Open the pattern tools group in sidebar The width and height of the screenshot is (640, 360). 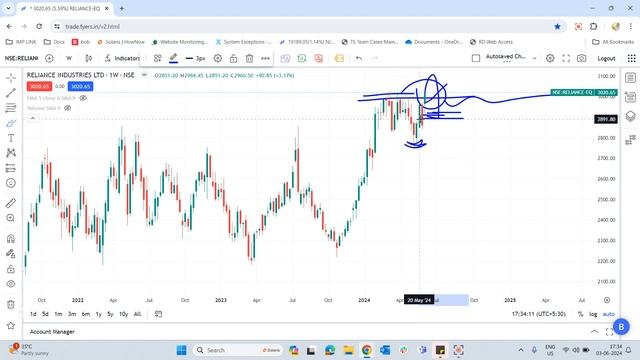pyautogui.click(x=11, y=153)
